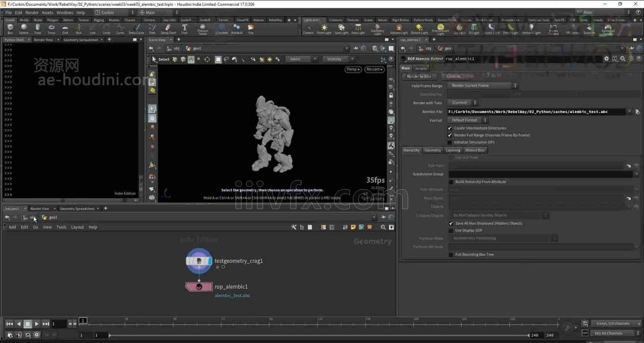Select the rop_alembic1 node

click(x=199, y=287)
